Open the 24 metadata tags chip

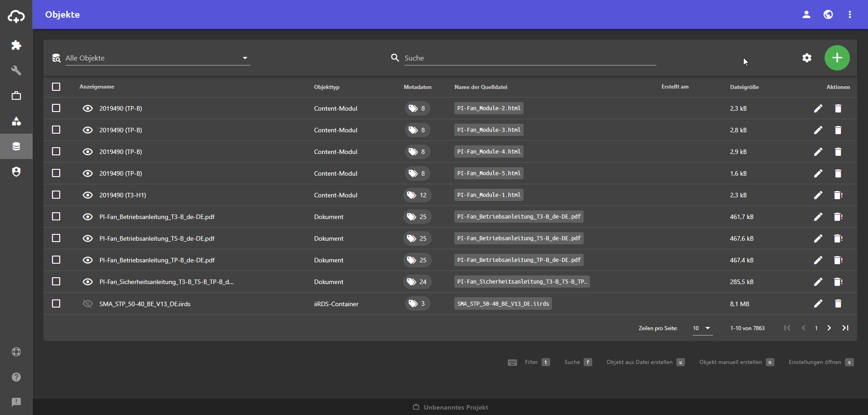pos(417,282)
